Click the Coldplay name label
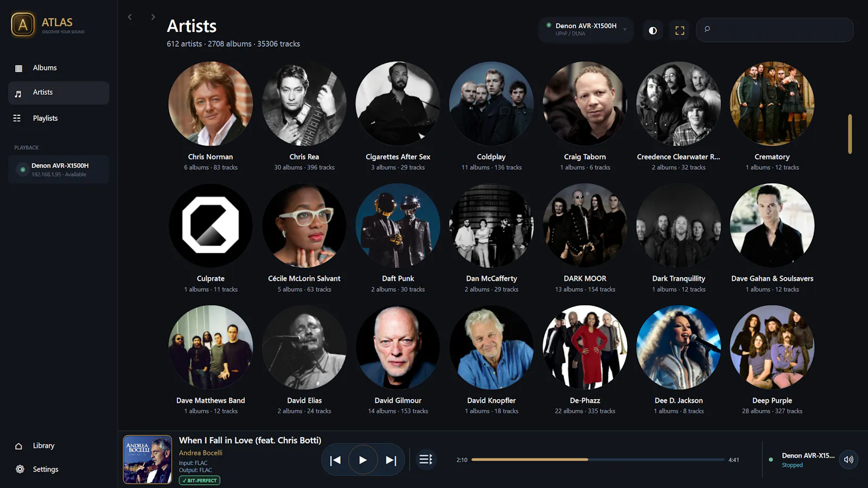Screen dimensions: 868x488 (x=492, y=157)
